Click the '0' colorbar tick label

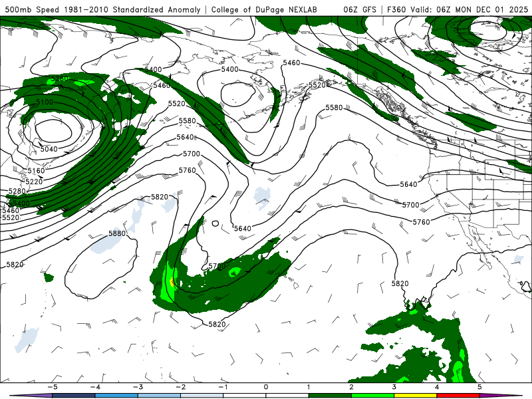(266, 387)
